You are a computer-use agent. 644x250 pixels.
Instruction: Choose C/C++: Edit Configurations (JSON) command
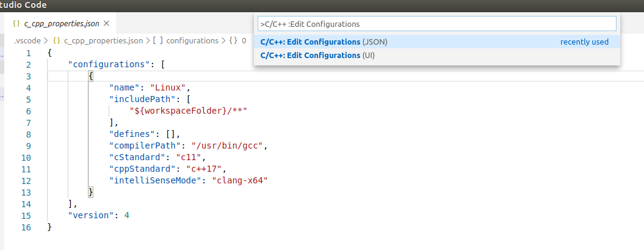324,42
